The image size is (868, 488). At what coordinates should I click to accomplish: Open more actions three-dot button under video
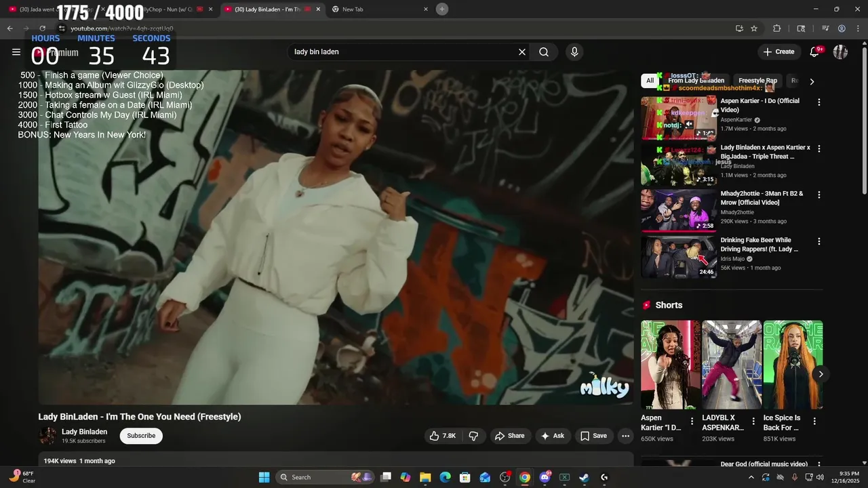pyautogui.click(x=625, y=436)
